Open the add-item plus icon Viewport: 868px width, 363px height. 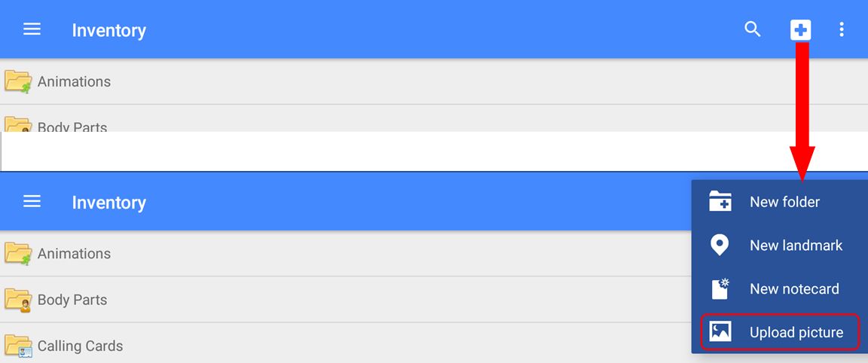[x=800, y=30]
